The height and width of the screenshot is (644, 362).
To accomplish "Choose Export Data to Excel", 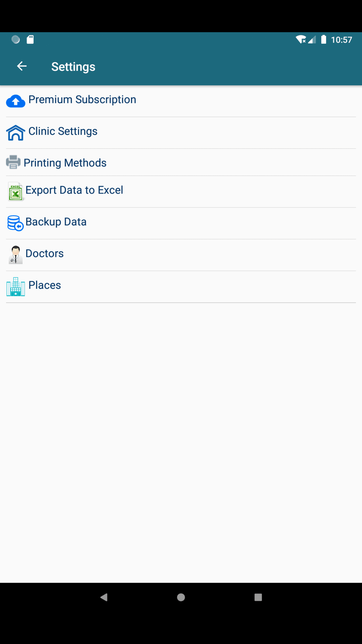I will coord(74,190).
